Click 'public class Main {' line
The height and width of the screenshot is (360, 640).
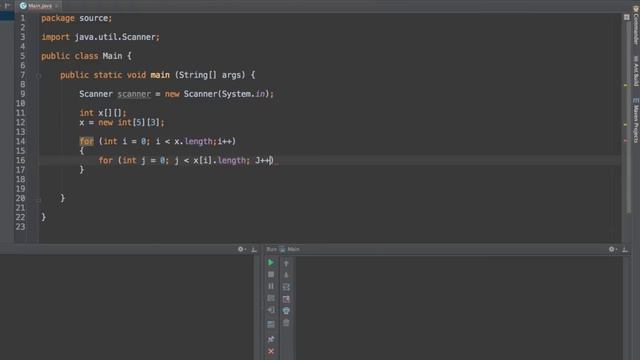tap(86, 56)
